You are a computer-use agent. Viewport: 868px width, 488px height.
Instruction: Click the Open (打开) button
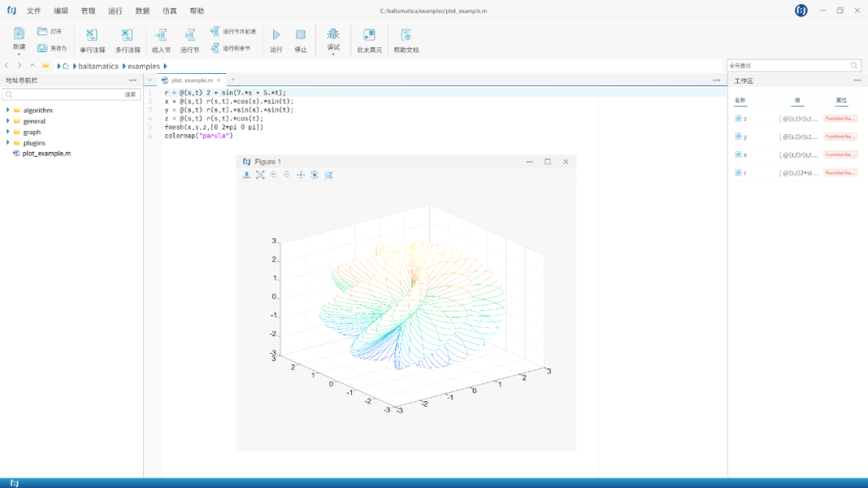click(43, 31)
